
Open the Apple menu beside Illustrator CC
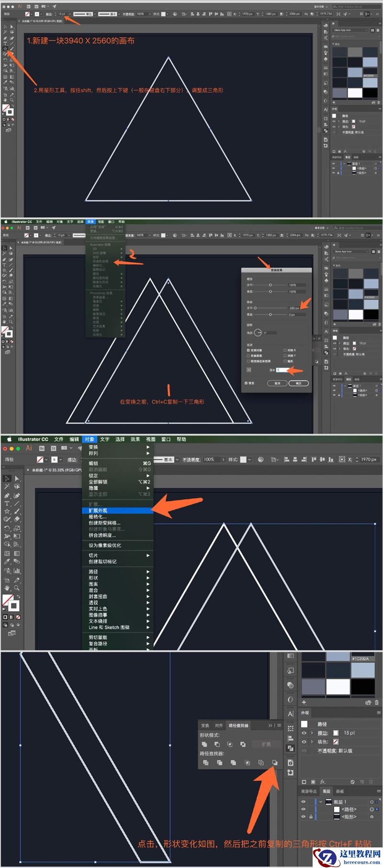tap(9, 439)
